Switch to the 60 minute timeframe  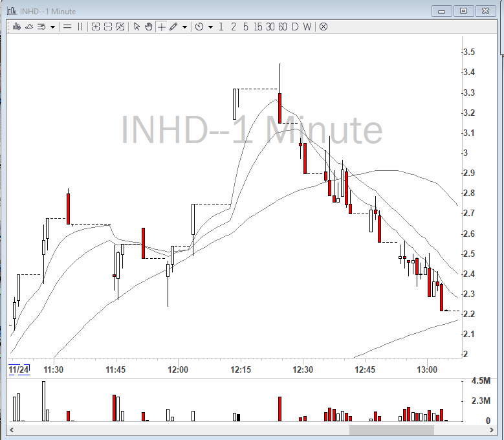click(283, 27)
